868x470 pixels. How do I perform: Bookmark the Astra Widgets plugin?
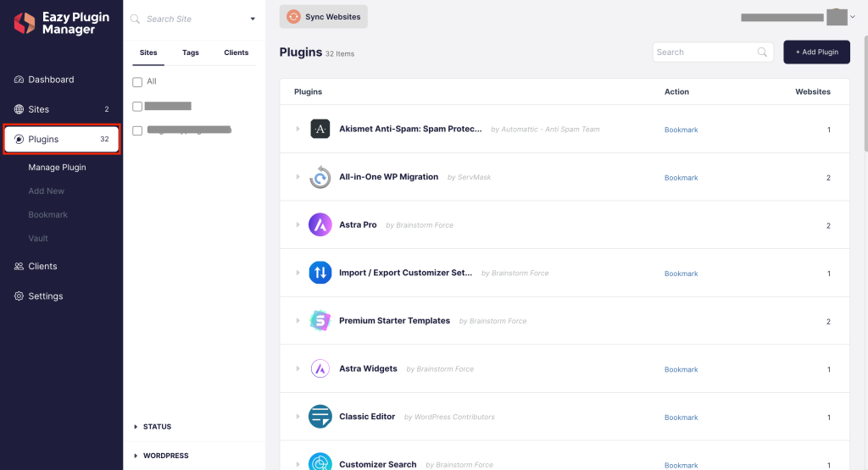point(681,370)
